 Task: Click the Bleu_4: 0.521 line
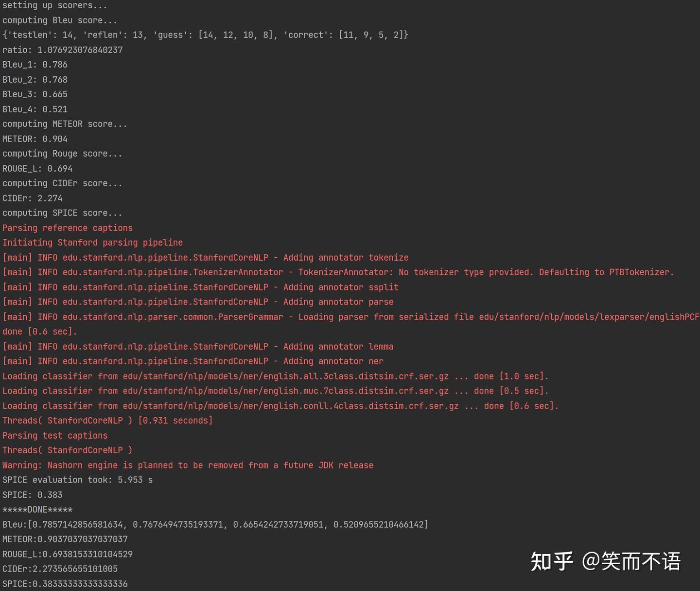[35, 109]
